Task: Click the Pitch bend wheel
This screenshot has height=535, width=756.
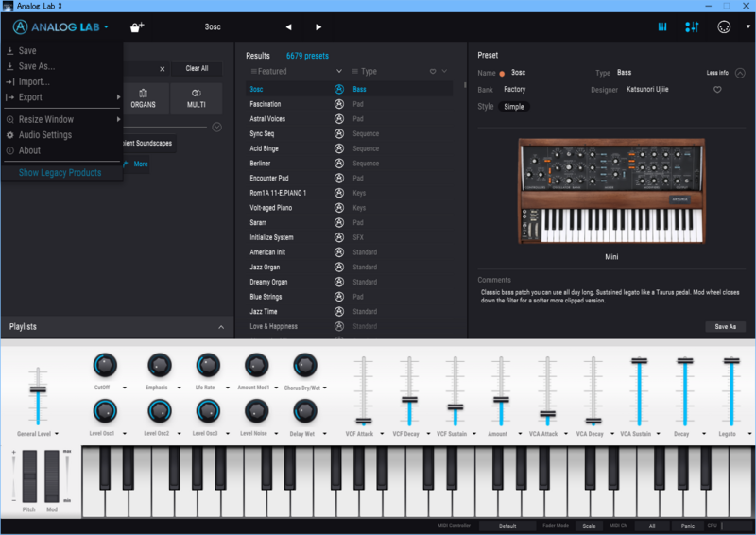Action: [29, 476]
